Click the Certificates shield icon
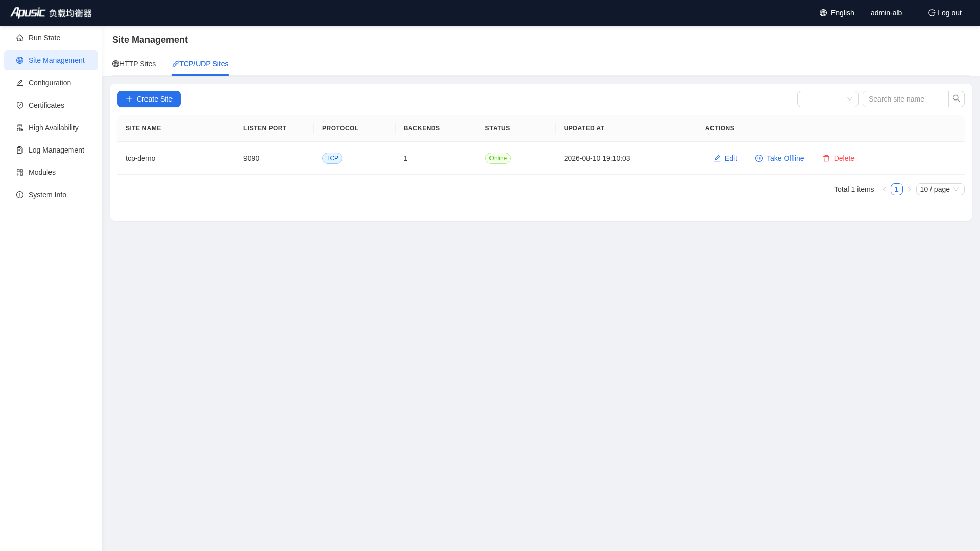Screen dimensions: 980x551 (x=20, y=105)
